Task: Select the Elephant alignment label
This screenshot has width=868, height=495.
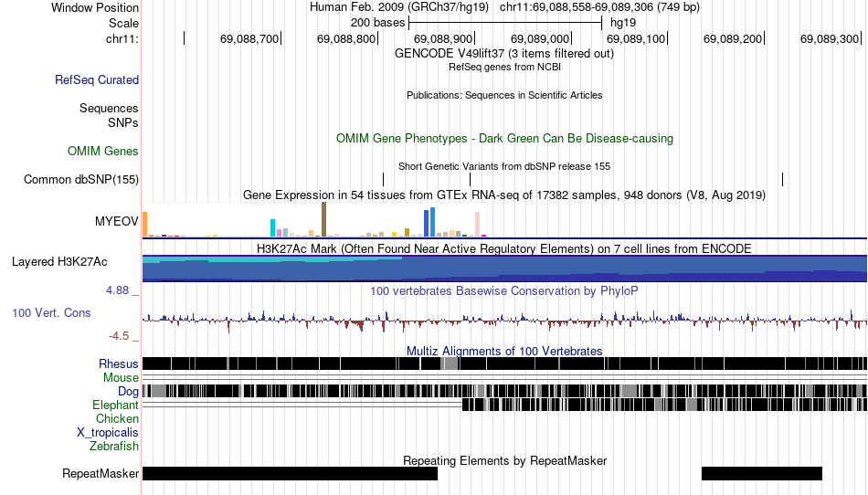Action: point(115,405)
